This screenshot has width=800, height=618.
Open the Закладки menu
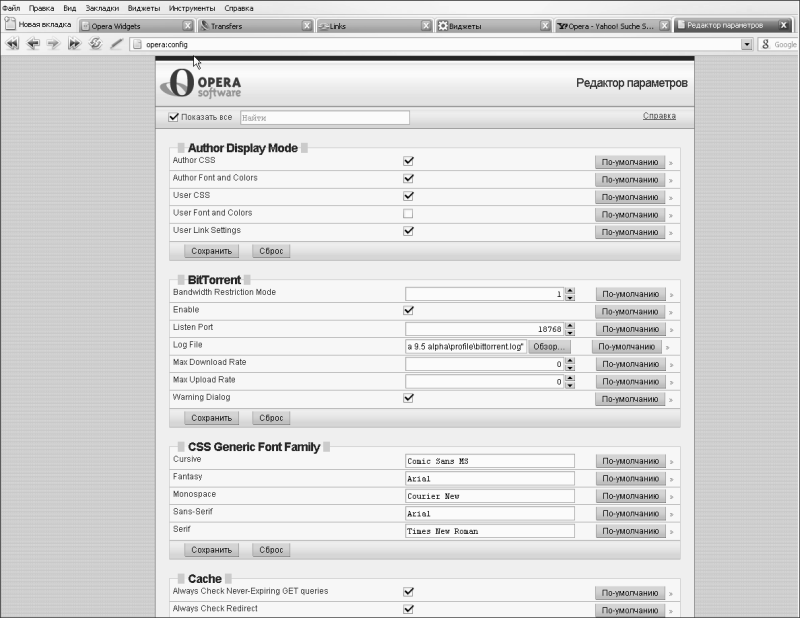(102, 7)
